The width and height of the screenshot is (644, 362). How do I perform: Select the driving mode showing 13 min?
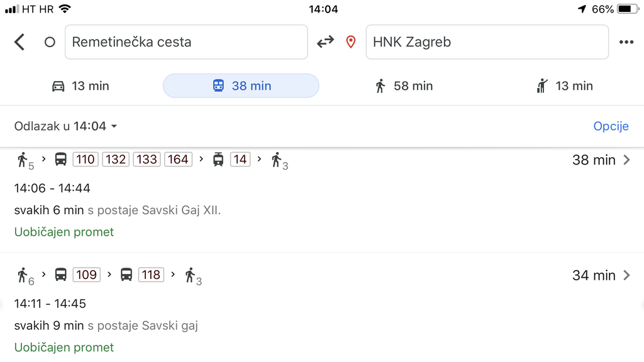(x=80, y=85)
